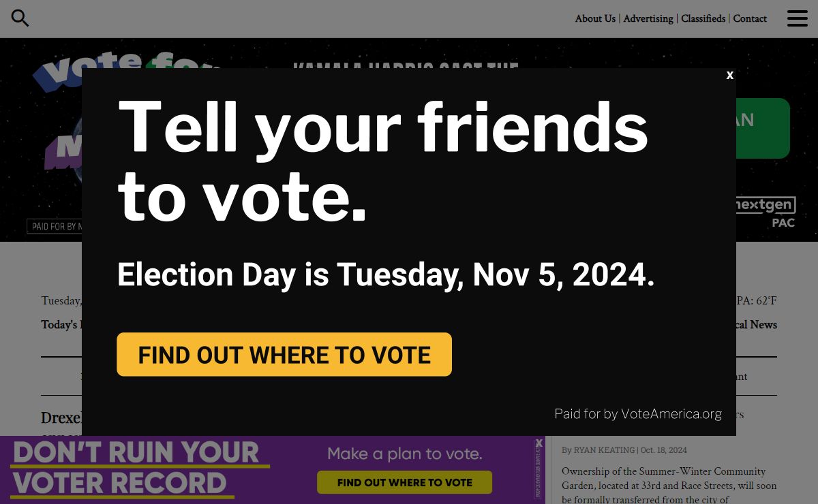Click Find Out Where to Vote in bottom banner
The height and width of the screenshot is (504, 818).
(x=404, y=482)
